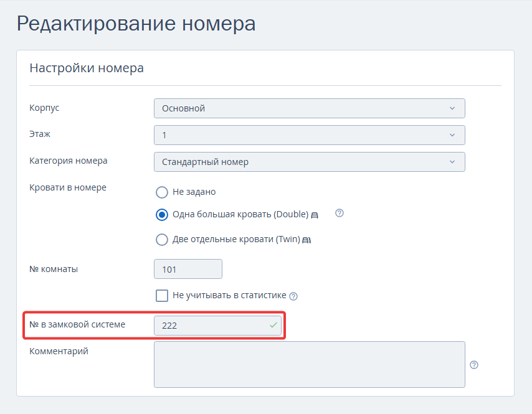Viewport: 532px width, 414px height.
Task: Click the green checkmark in lock system field
Action: click(273, 325)
